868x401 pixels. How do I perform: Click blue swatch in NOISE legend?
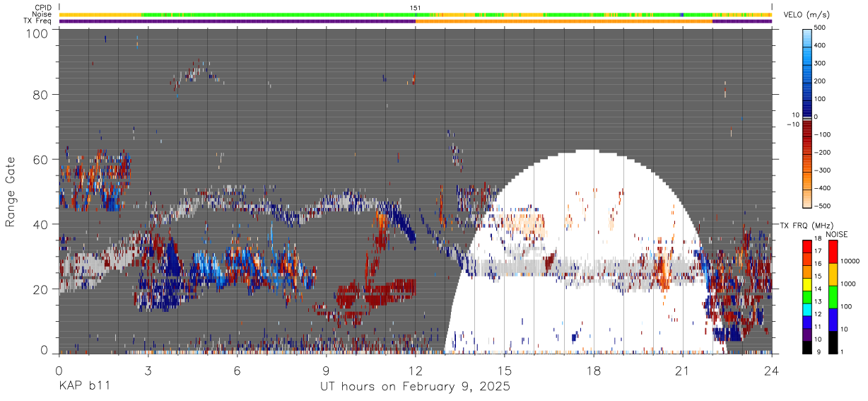[x=833, y=320]
